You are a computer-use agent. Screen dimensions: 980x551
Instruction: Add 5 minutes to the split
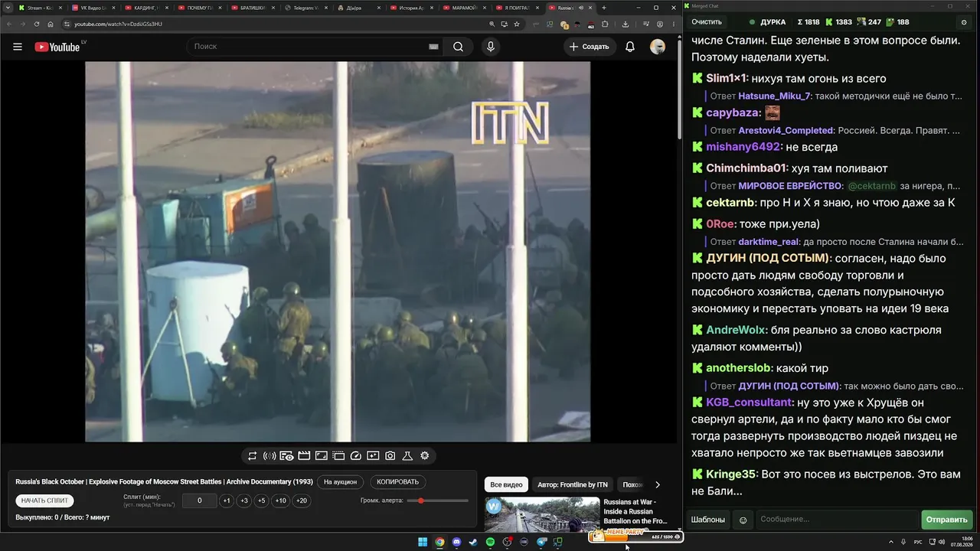(x=262, y=500)
